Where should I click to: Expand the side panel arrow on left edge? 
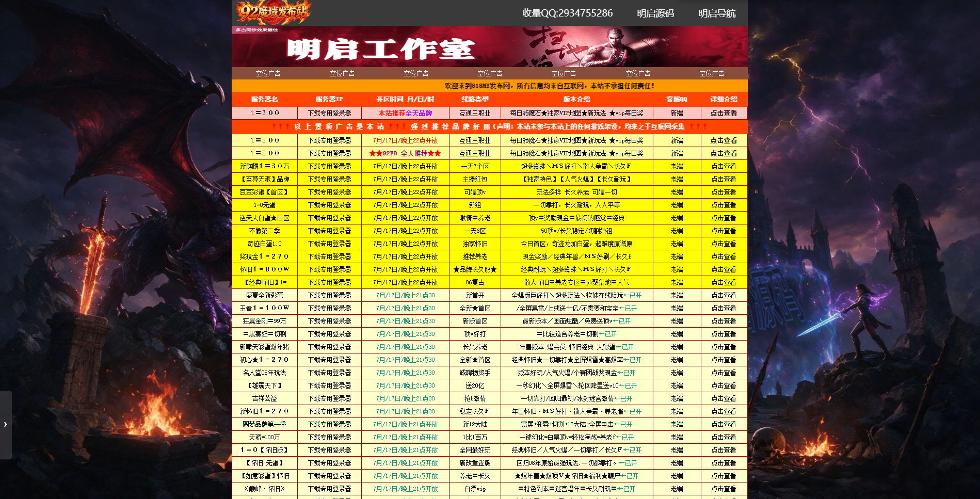click(x=6, y=424)
